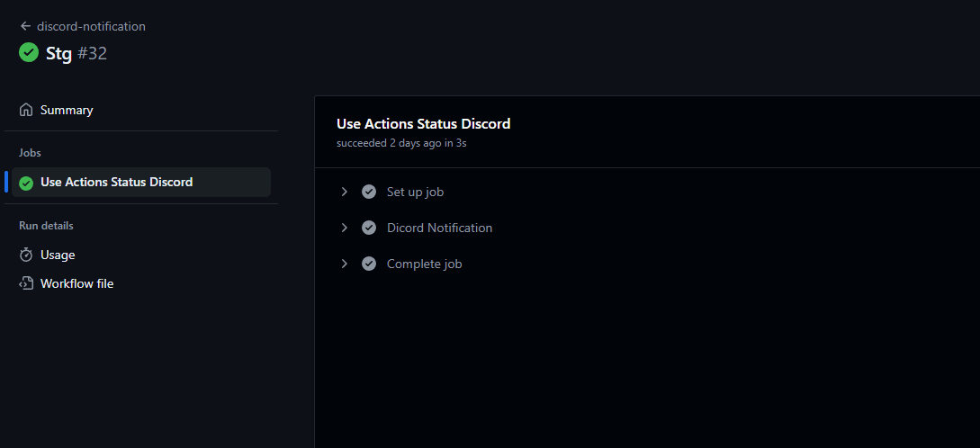Screen dimensions: 980x448
Task: Click the green success checkmark beside Stg
Action: click(x=29, y=52)
